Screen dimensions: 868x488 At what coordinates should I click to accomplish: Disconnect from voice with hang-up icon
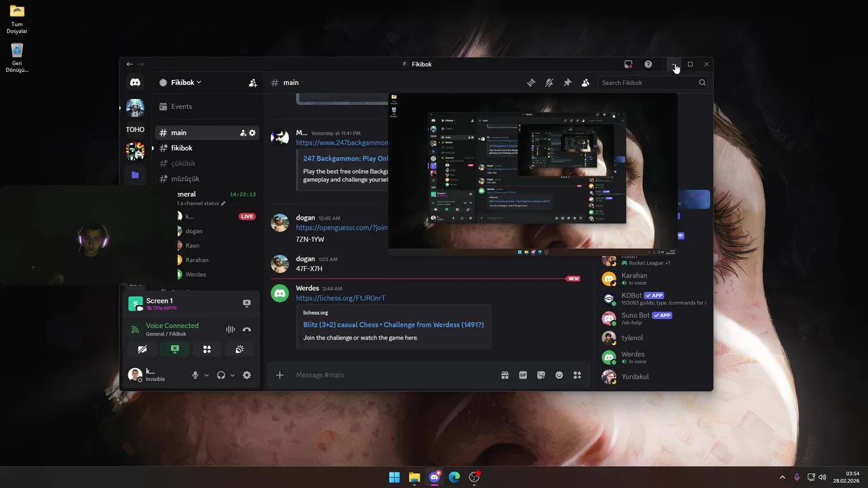[247, 329]
